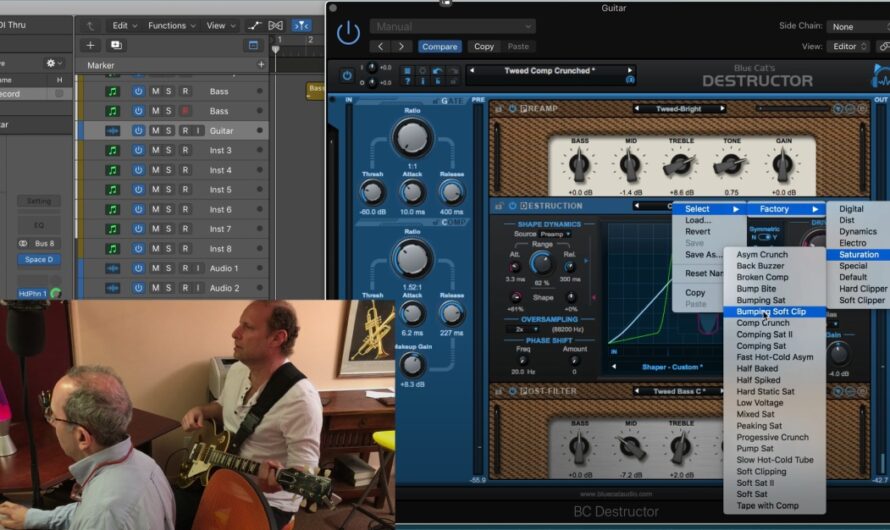The height and width of the screenshot is (530, 890).
Task: Solo the Audio 1 track
Action: click(x=169, y=268)
